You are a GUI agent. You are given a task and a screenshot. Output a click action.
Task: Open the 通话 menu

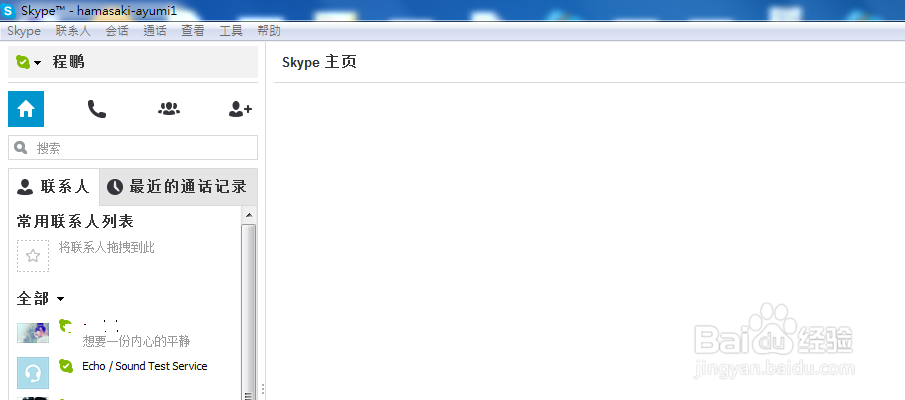155,31
